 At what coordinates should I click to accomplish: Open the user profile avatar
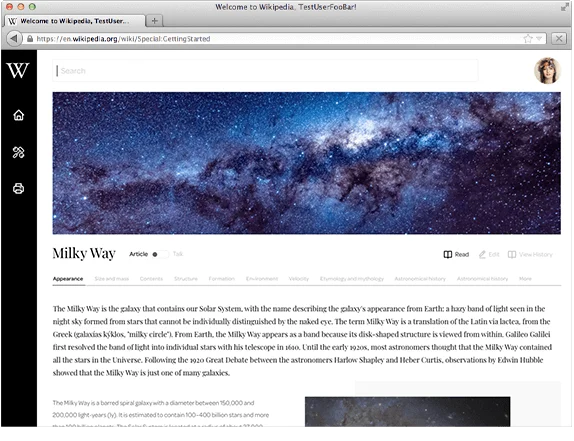[547, 71]
